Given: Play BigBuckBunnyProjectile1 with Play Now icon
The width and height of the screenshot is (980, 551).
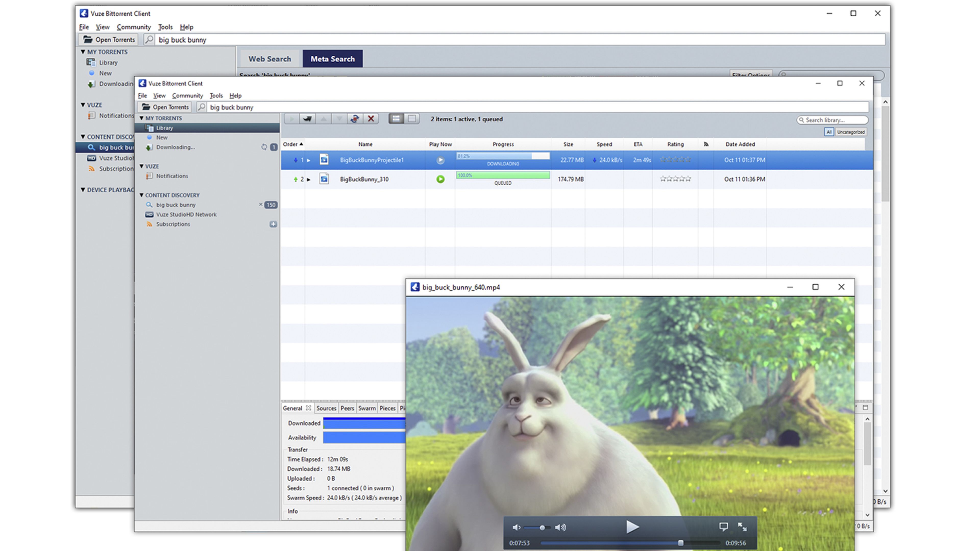Looking at the screenshot, I should pos(440,160).
